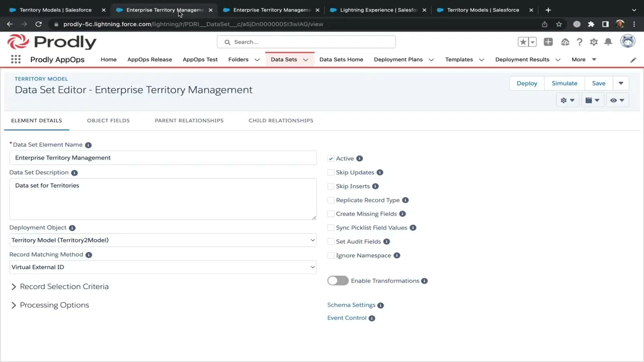Check Sync Picklist Field Values
The width and height of the screenshot is (644, 362).
[331, 228]
